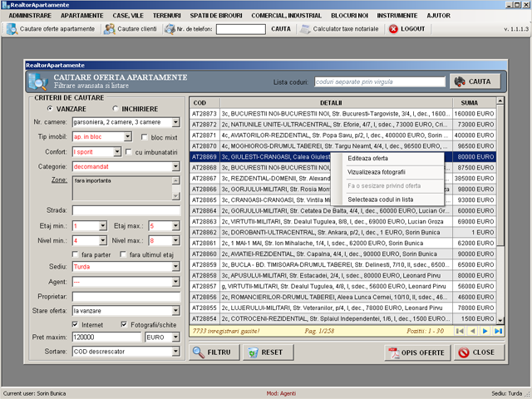The image size is (532, 399).
Task: Click FILTRU with the magnifier icon
Action: 211,352
